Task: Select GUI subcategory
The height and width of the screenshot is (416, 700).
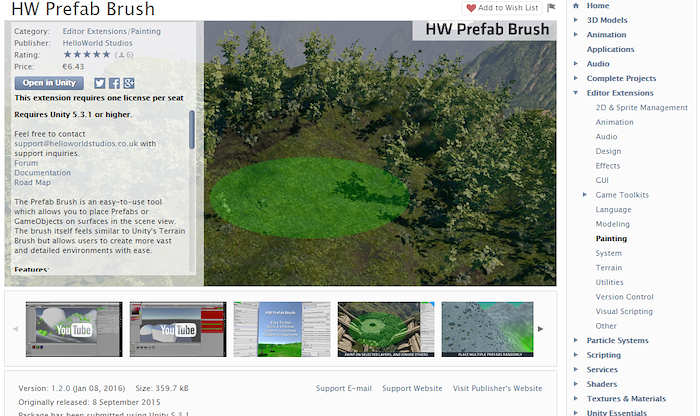Action: pyautogui.click(x=602, y=180)
